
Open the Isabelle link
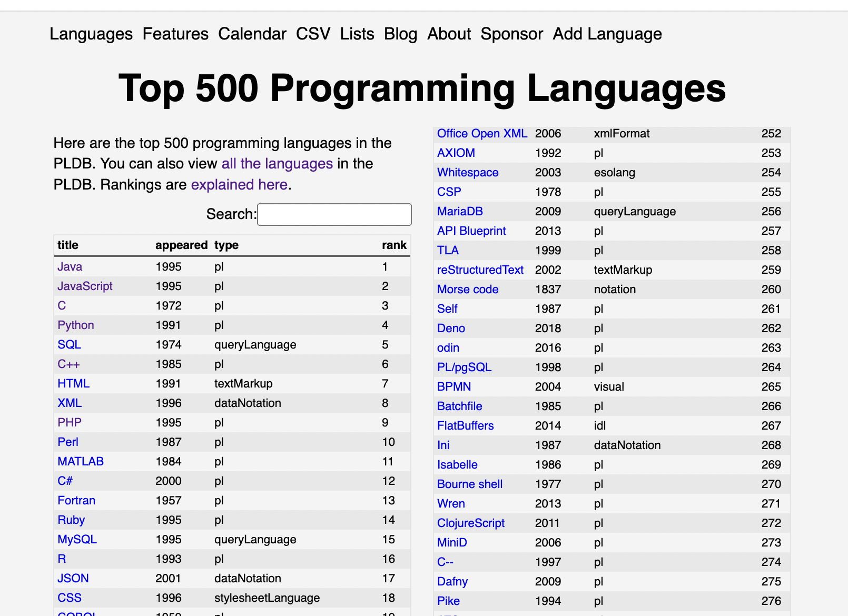point(457,465)
